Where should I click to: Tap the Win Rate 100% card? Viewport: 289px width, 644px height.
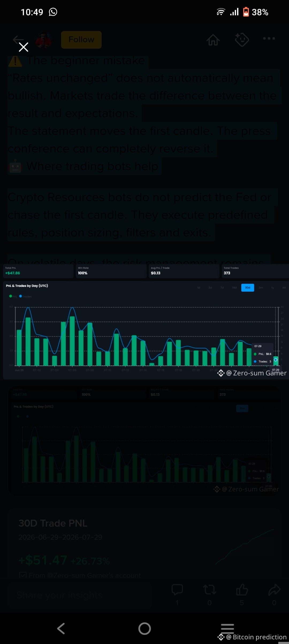pos(111,271)
